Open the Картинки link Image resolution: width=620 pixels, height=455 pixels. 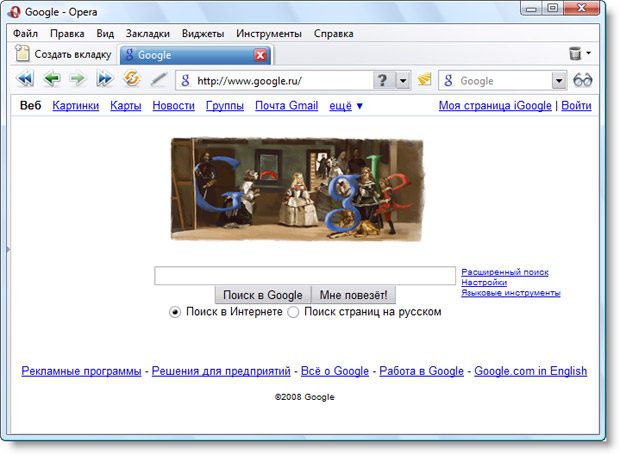[x=76, y=106]
